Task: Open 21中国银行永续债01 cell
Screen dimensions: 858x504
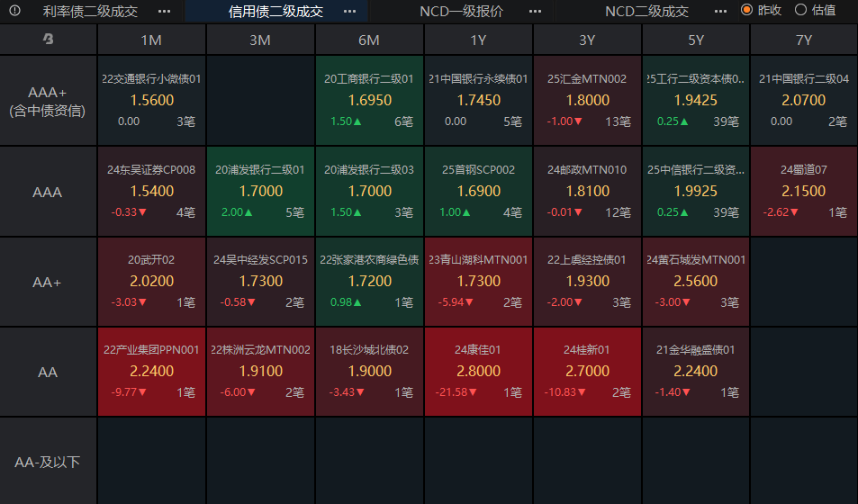Action: click(478, 101)
